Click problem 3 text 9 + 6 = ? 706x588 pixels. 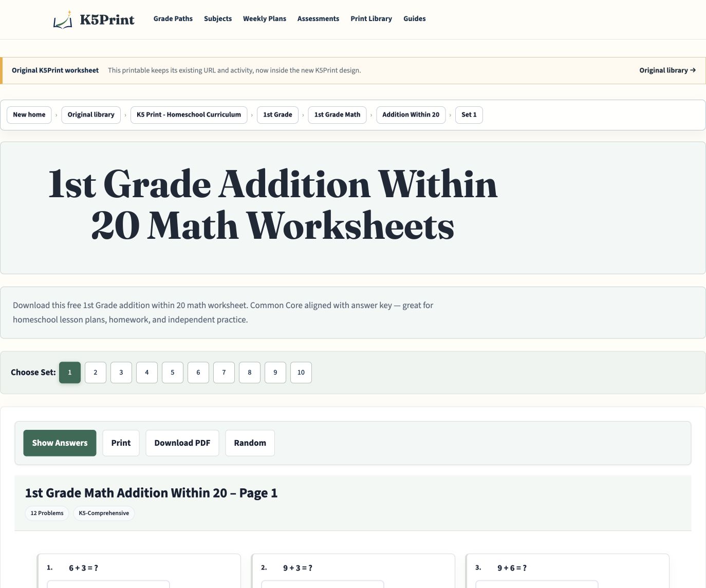[x=512, y=568]
